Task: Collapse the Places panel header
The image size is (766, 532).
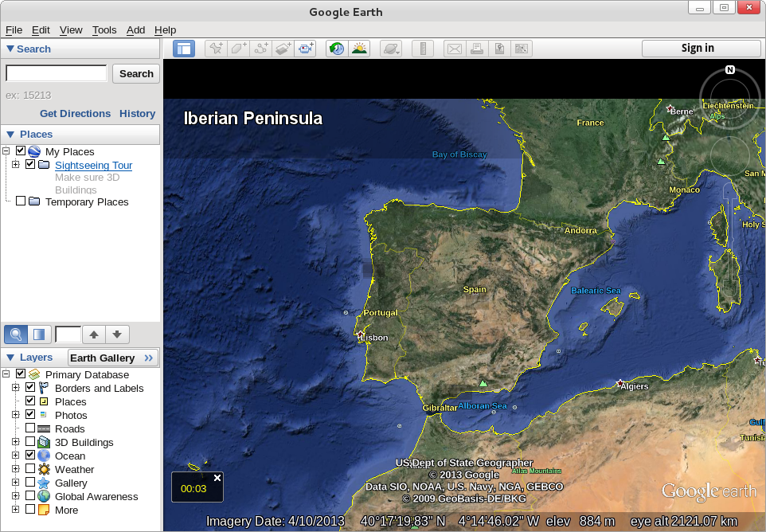Action: pyautogui.click(x=11, y=135)
